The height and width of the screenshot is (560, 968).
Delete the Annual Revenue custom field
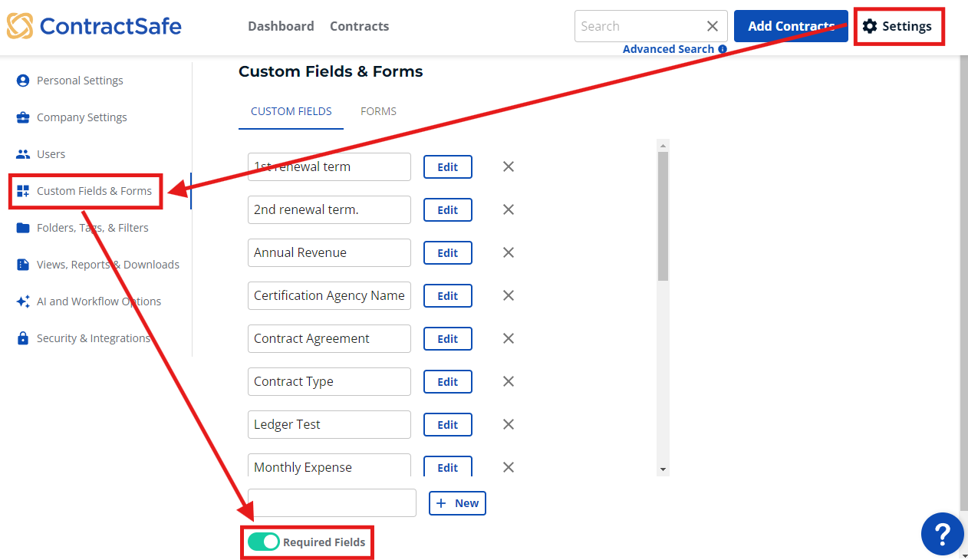point(509,252)
